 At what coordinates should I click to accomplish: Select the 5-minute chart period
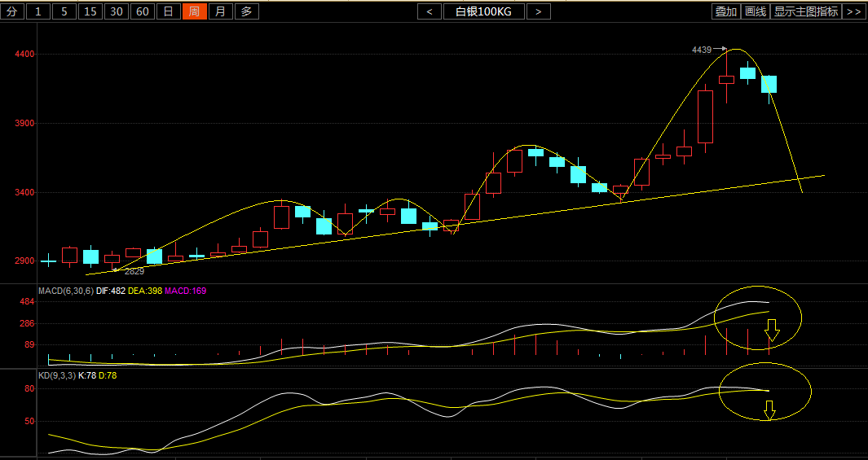coord(64,11)
